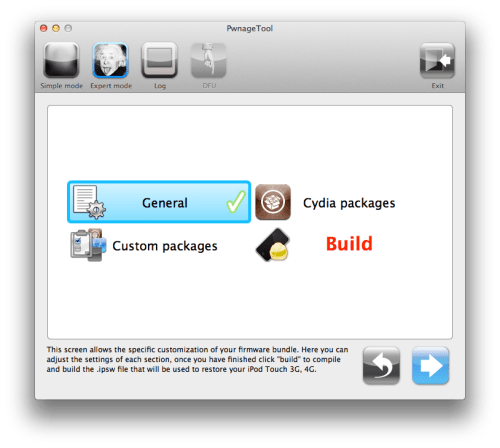The image size is (500, 448).
Task: Click the Simple mode label text
Action: coord(61,86)
